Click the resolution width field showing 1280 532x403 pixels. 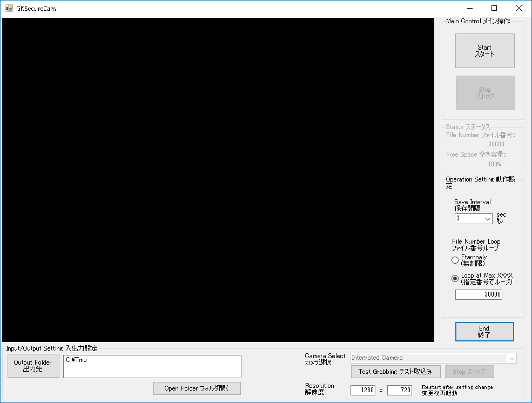click(363, 390)
